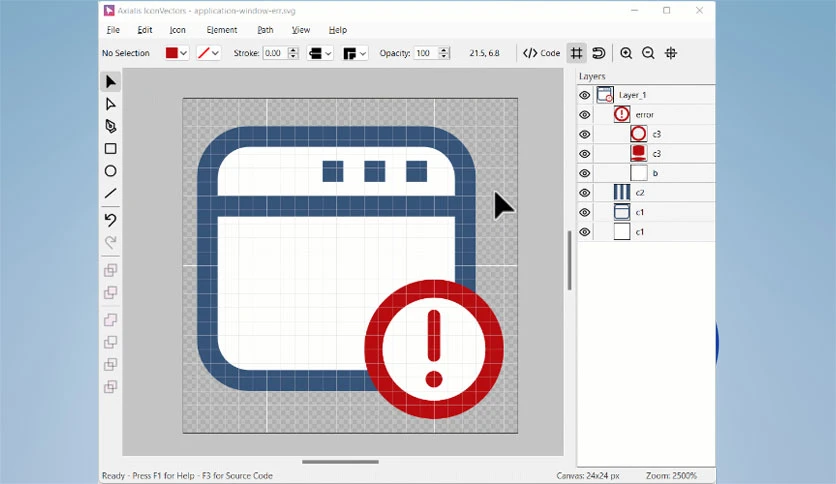Open the source Code view
This screenshot has height=484, width=836.
point(541,53)
